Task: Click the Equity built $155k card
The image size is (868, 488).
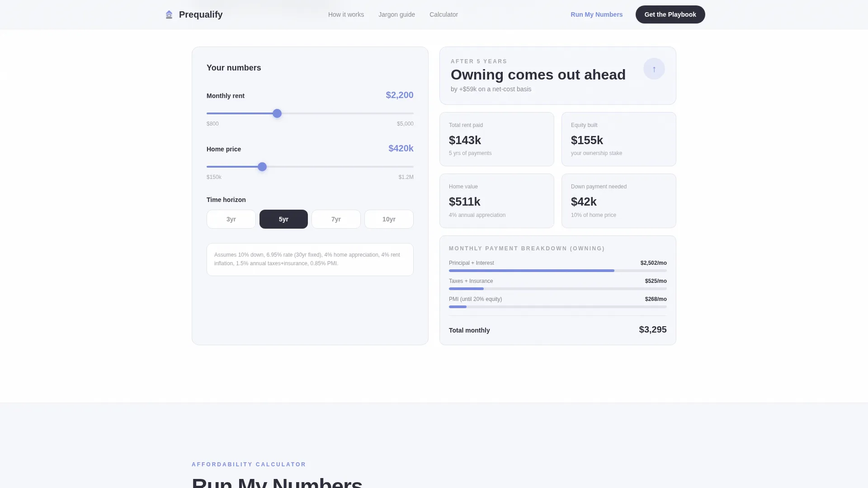Action: (x=619, y=139)
